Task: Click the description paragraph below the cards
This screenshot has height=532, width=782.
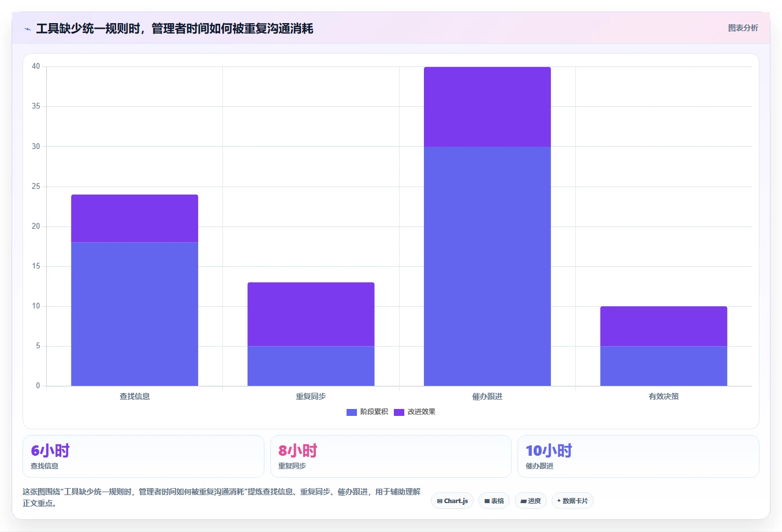Action: pos(222,497)
